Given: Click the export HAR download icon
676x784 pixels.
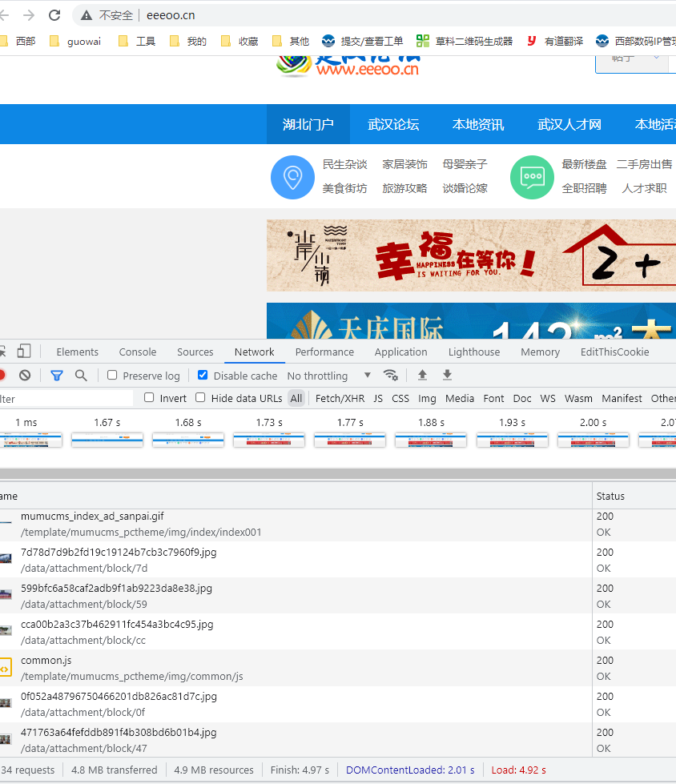Looking at the screenshot, I should point(447,375).
